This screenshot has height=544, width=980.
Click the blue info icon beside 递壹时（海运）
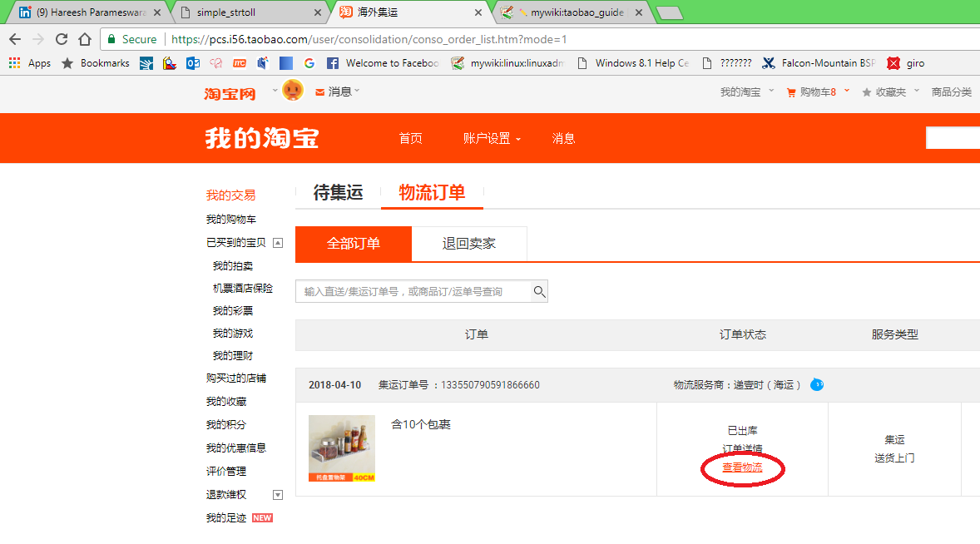[816, 384]
